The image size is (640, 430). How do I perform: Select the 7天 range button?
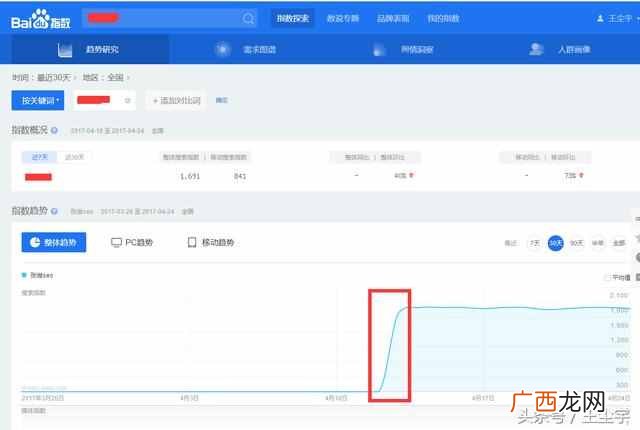pyautogui.click(x=534, y=243)
